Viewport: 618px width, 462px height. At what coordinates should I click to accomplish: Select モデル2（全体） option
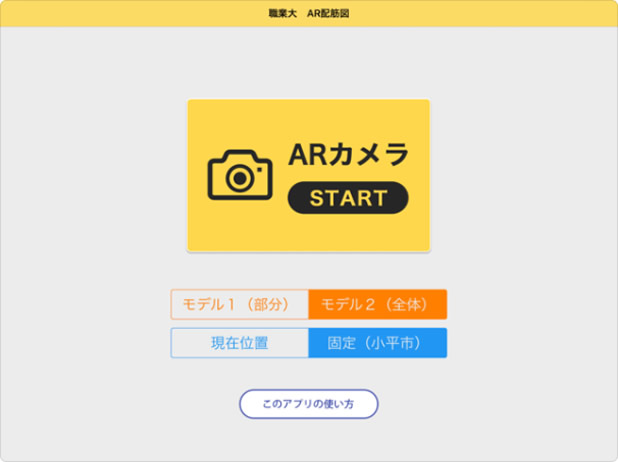click(378, 304)
